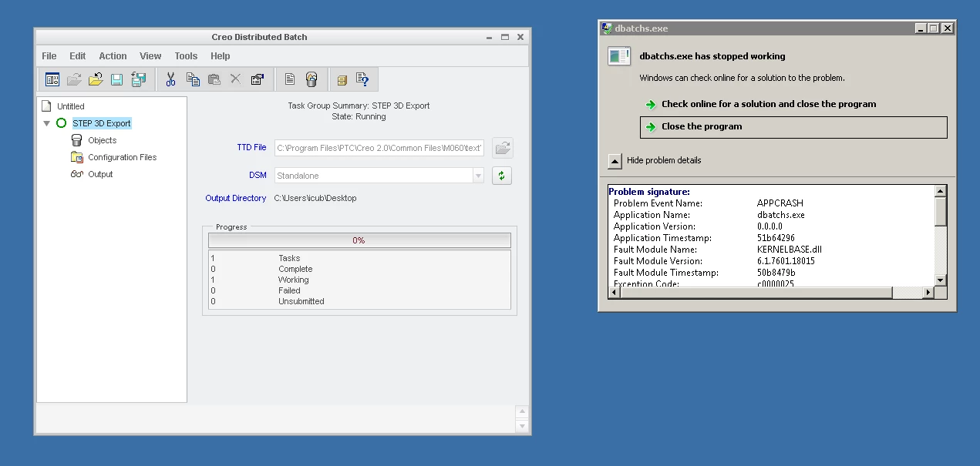980x466 pixels.
Task: Click the down arrow in the message area
Action: (x=522, y=426)
